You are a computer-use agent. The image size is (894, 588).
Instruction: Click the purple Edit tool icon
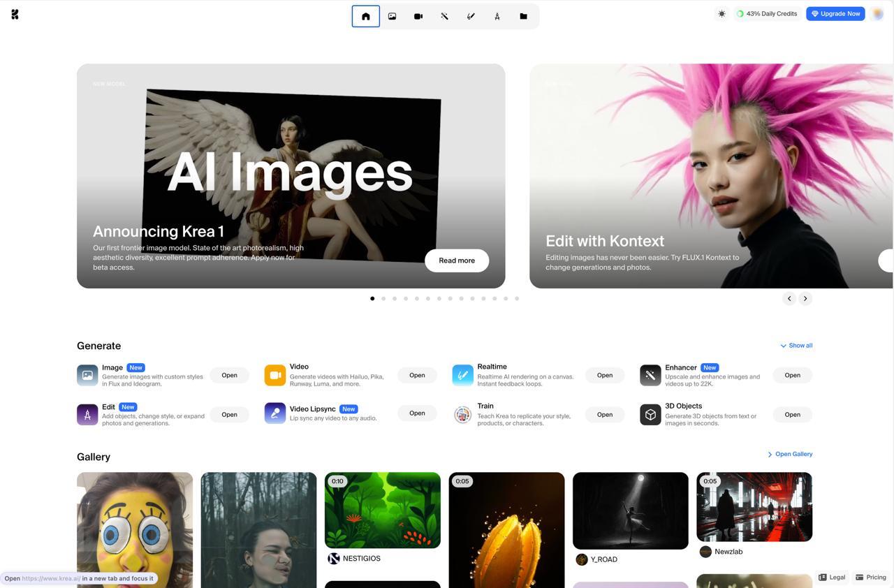(87, 414)
